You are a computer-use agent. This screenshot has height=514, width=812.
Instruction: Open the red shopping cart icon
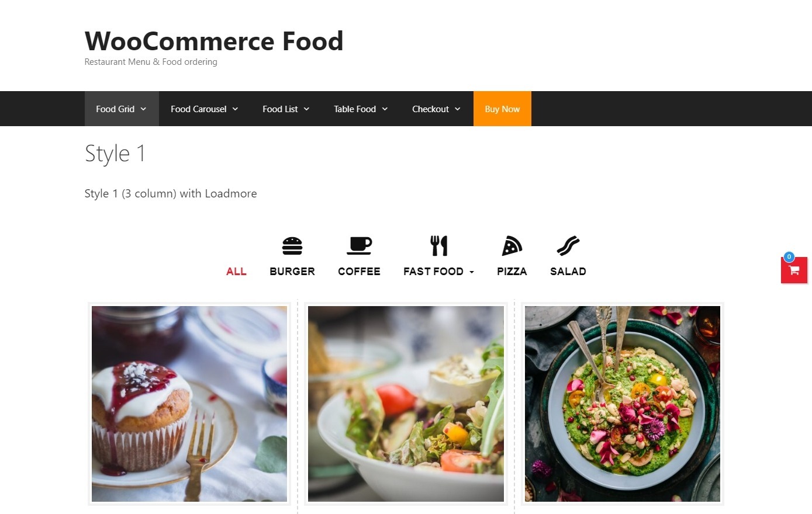(x=794, y=270)
